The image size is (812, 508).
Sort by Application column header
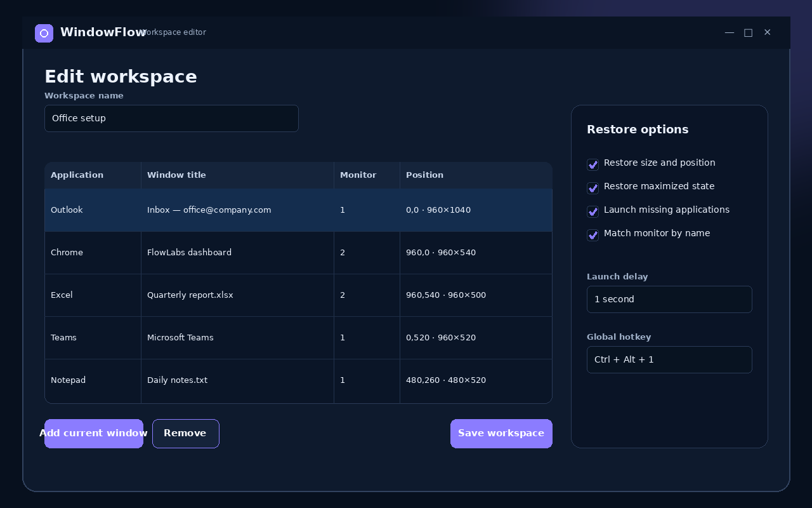click(93, 175)
